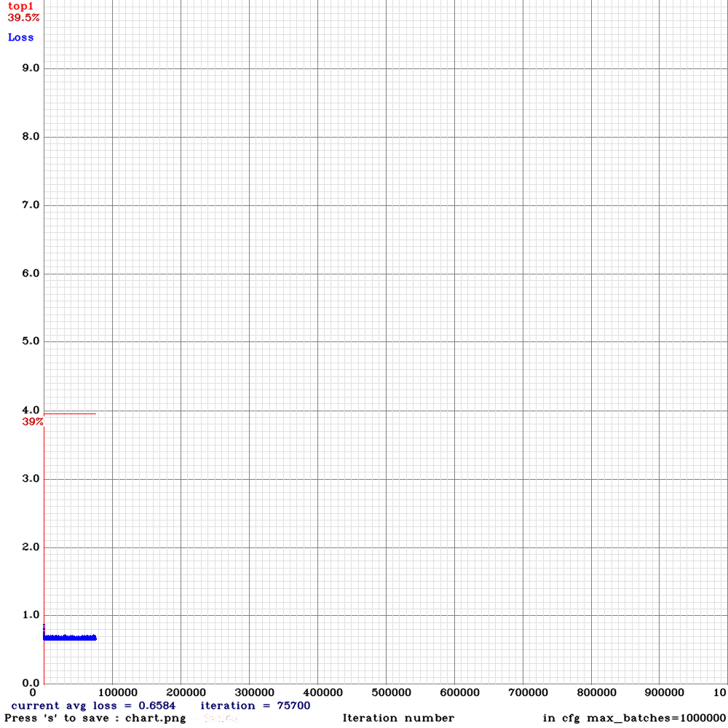Click the '1.0' y-axis label
This screenshot has height=728, width=728.
pyautogui.click(x=31, y=614)
